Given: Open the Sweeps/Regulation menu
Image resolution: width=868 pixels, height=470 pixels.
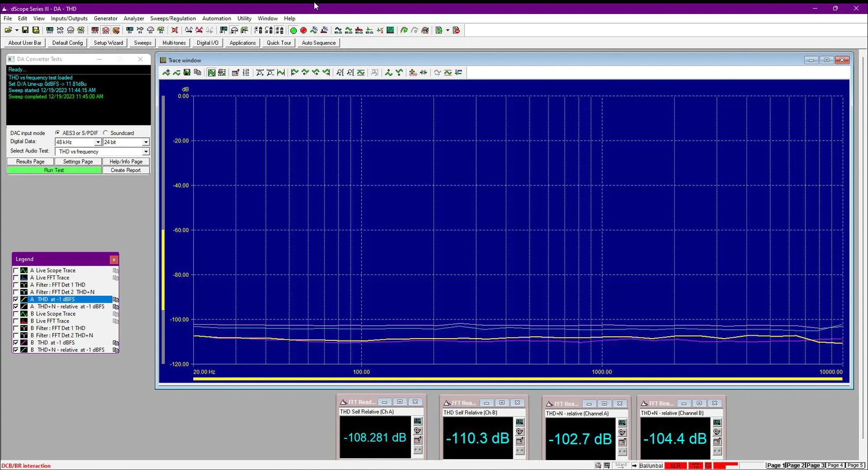Looking at the screenshot, I should click(172, 19).
